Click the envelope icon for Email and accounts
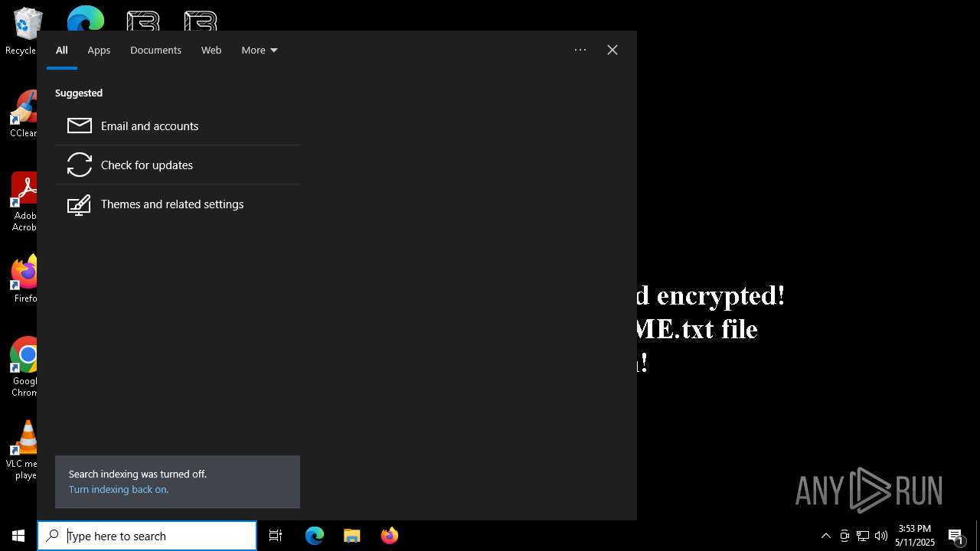The width and height of the screenshot is (980, 551). 80,126
